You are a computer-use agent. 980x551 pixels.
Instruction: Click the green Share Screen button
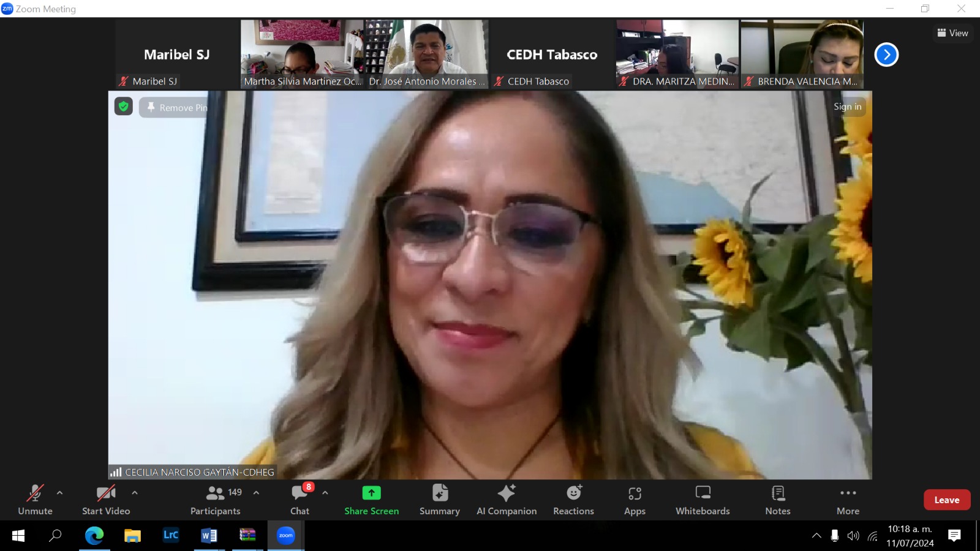tap(371, 500)
